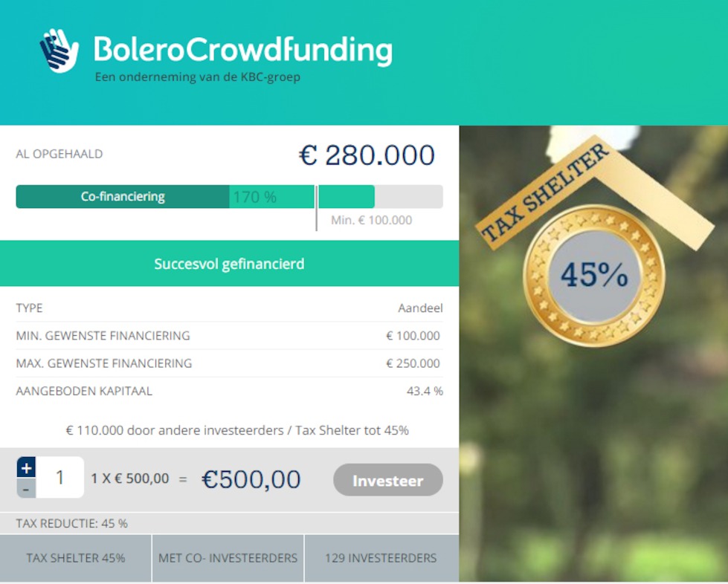The height and width of the screenshot is (584, 728).
Task: Click the € 280.000 raised amount
Action: [367, 155]
